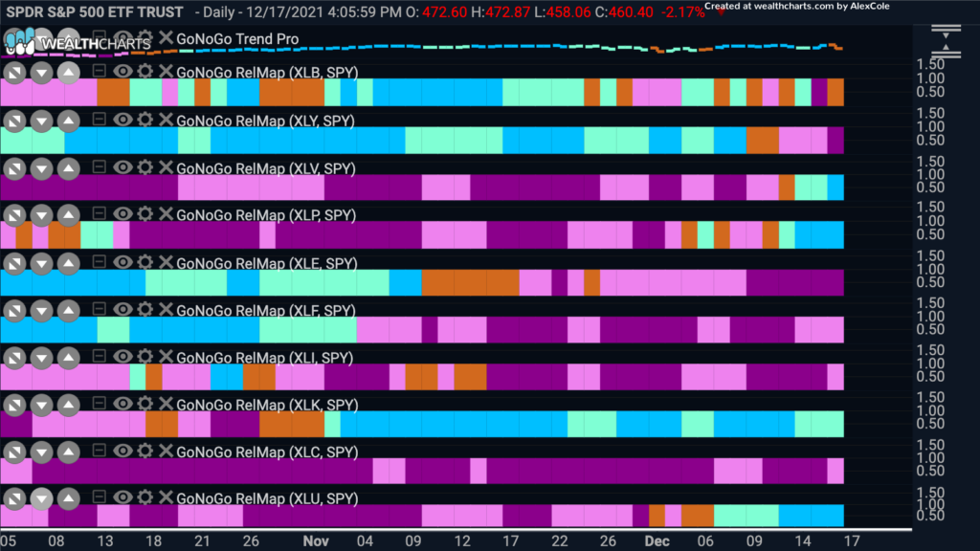Viewport: 980px width, 551px height.
Task: Open settings gear for RelMap XLB panel
Action: [x=145, y=71]
